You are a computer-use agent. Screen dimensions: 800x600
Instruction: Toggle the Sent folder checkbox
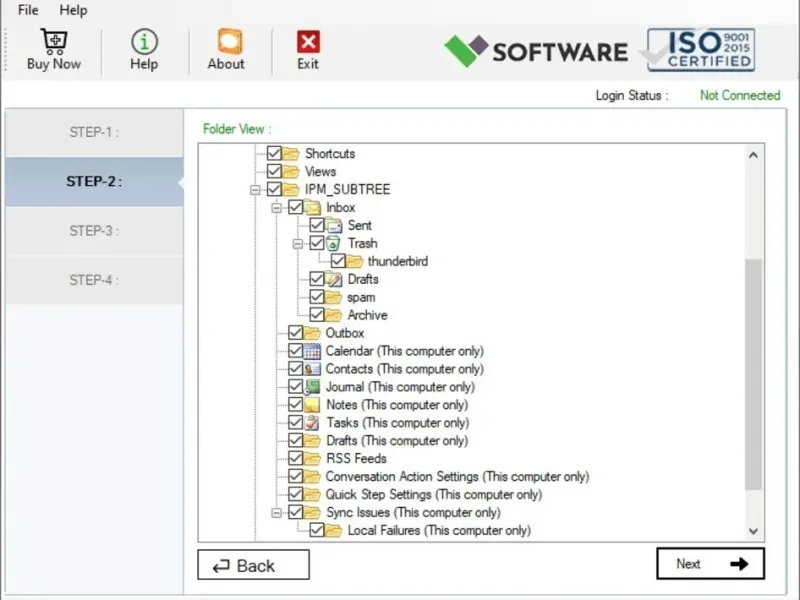pyautogui.click(x=317, y=225)
